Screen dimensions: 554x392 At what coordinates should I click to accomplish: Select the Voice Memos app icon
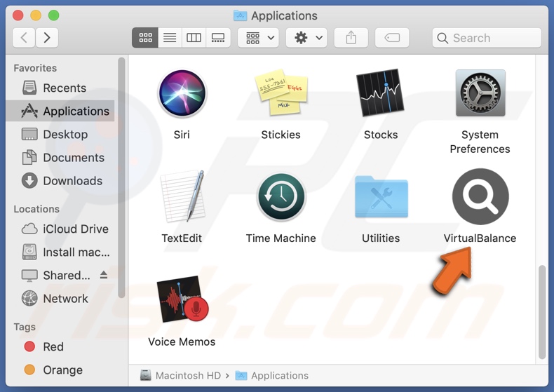182,299
